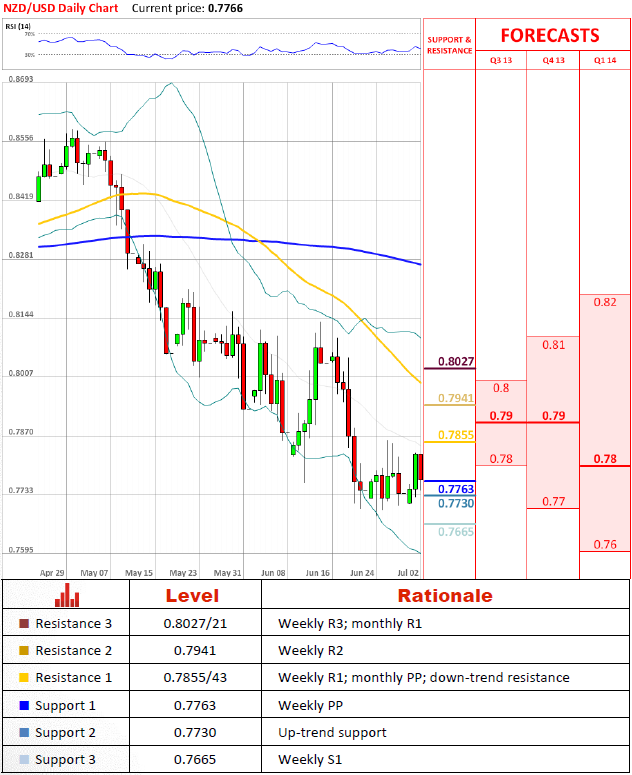Click the 0.7941 resistance level label
The image size is (632, 775).
coord(456,398)
